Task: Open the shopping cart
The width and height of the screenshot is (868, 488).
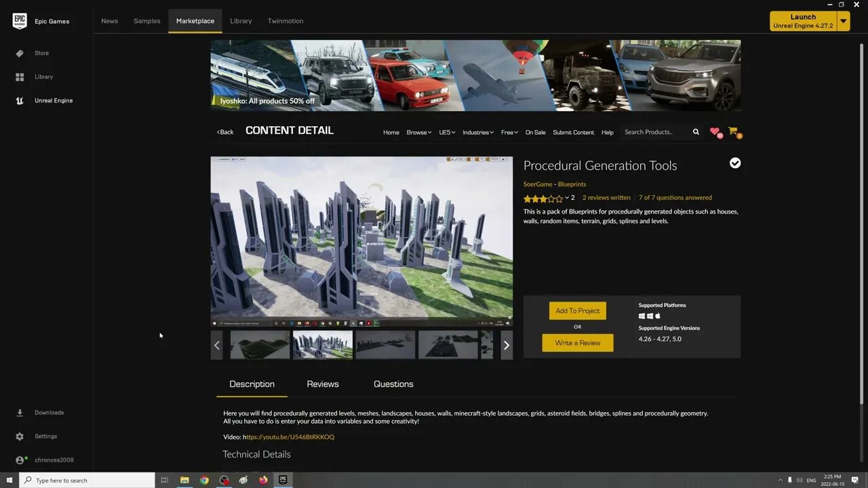Action: pyautogui.click(x=734, y=131)
